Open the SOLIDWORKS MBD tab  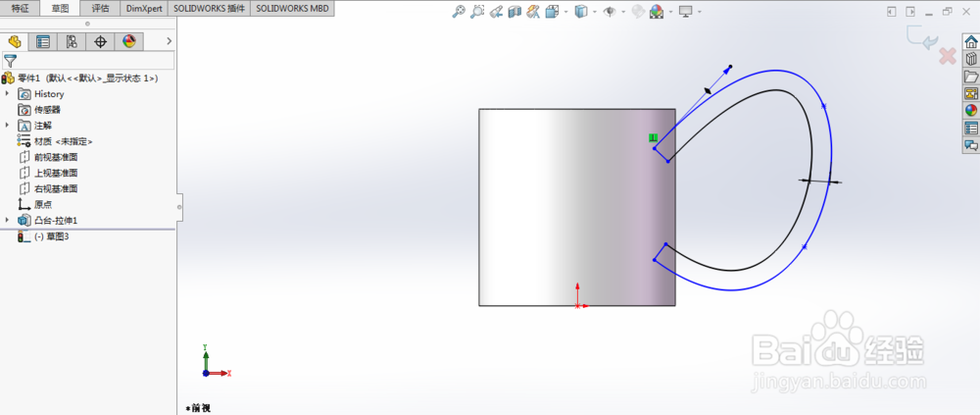click(x=292, y=9)
